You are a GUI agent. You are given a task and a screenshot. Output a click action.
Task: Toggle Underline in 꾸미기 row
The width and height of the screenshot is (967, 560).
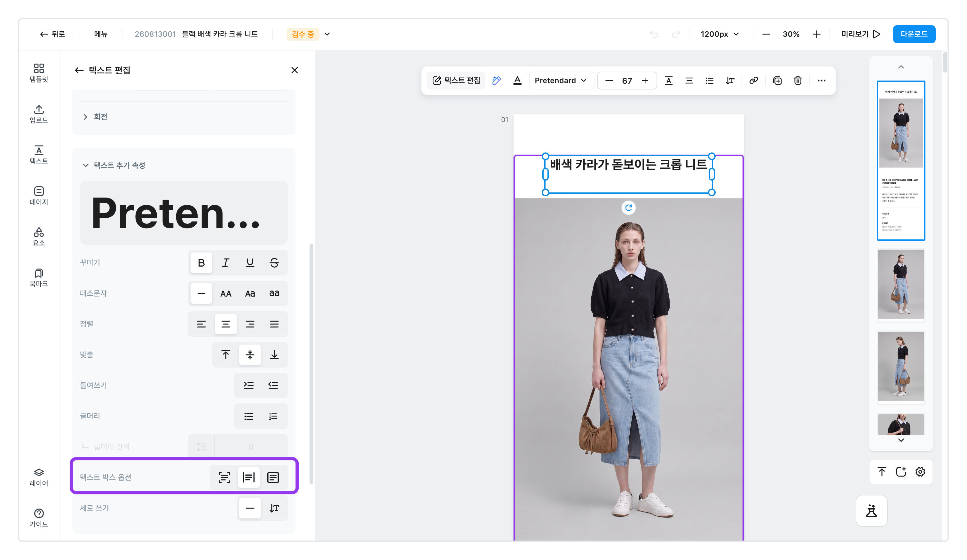[250, 263]
